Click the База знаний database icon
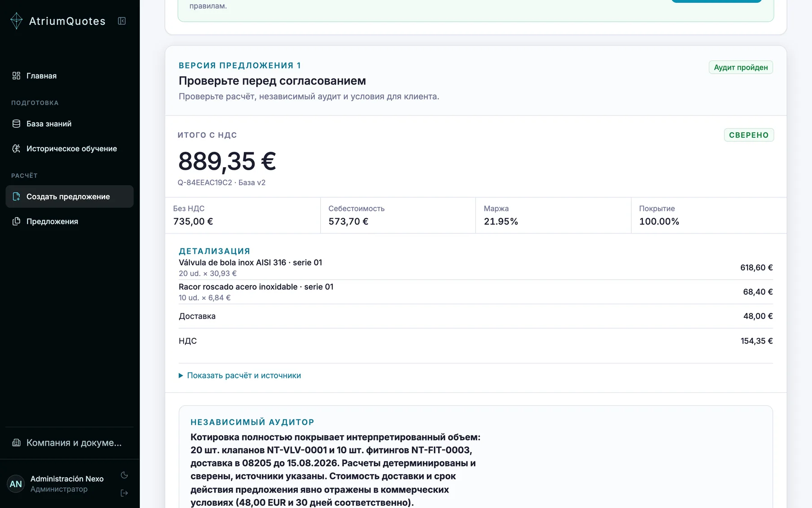The width and height of the screenshot is (812, 508). (x=16, y=124)
